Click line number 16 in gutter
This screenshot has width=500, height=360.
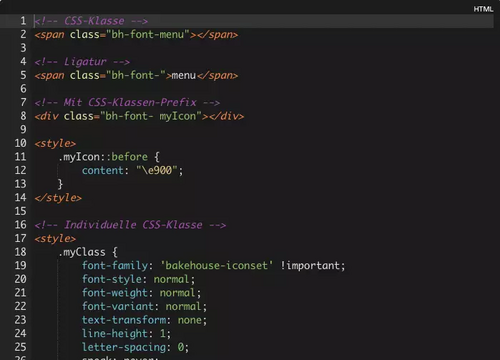20,225
